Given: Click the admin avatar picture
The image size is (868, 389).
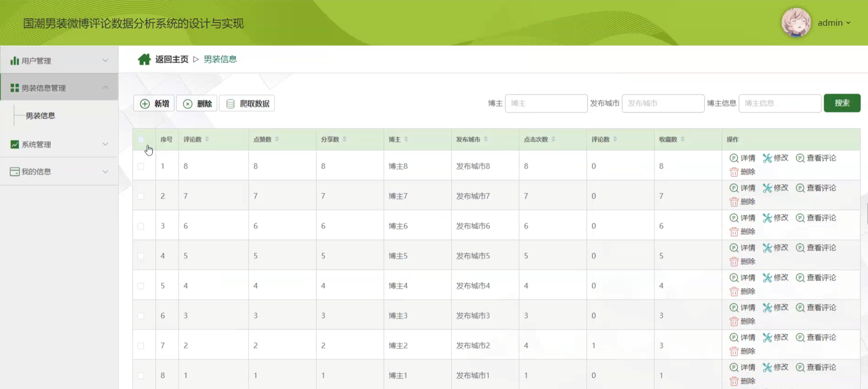Looking at the screenshot, I should click(796, 22).
